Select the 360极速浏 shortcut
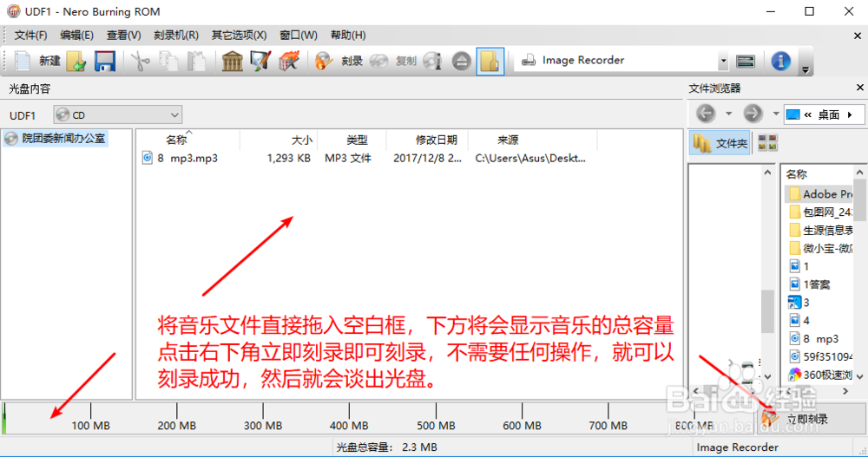868x457 pixels. point(820,375)
